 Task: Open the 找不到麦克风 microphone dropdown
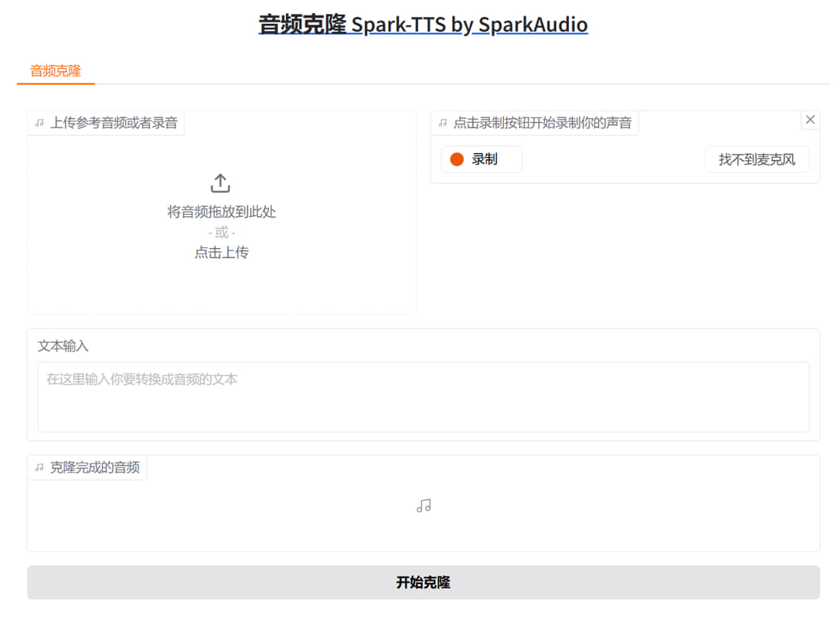(x=757, y=159)
